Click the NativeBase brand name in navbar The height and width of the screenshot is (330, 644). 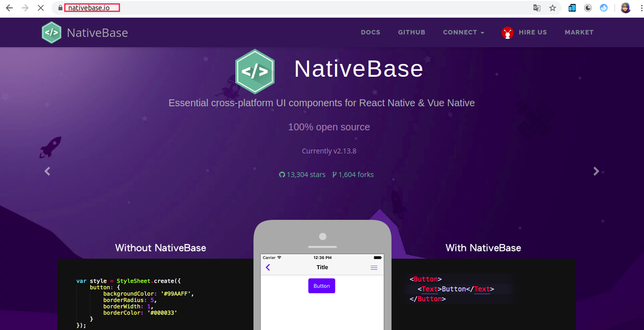click(x=97, y=33)
